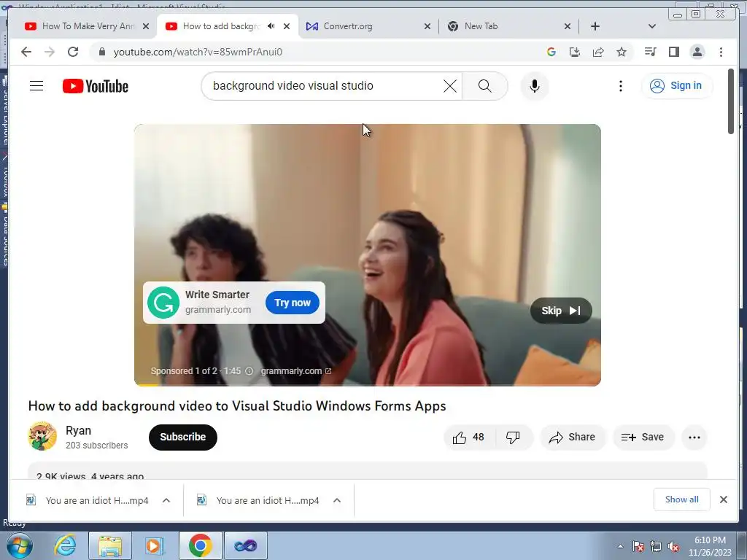The image size is (747, 560).
Task: Go to the YouTube home logo
Action: click(96, 86)
